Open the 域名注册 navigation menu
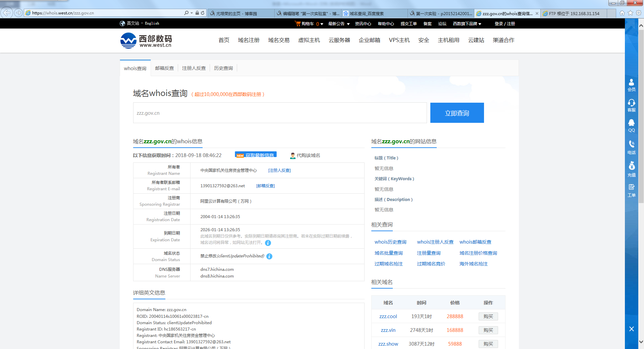The height and width of the screenshot is (349, 644). coord(249,40)
